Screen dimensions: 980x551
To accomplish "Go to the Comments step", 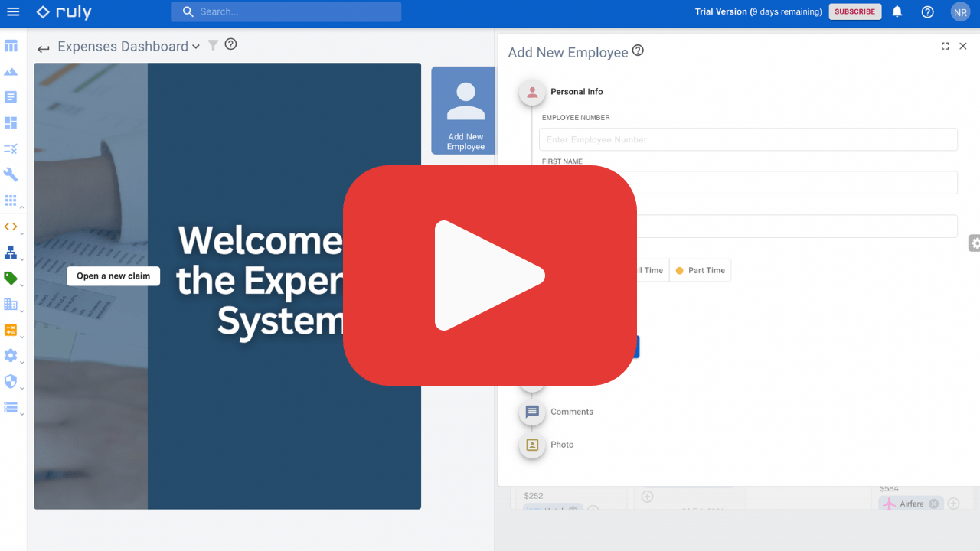I will [557, 412].
